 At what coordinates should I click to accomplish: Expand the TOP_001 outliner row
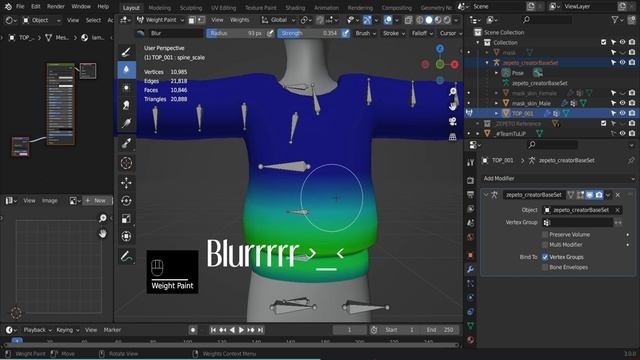496,113
